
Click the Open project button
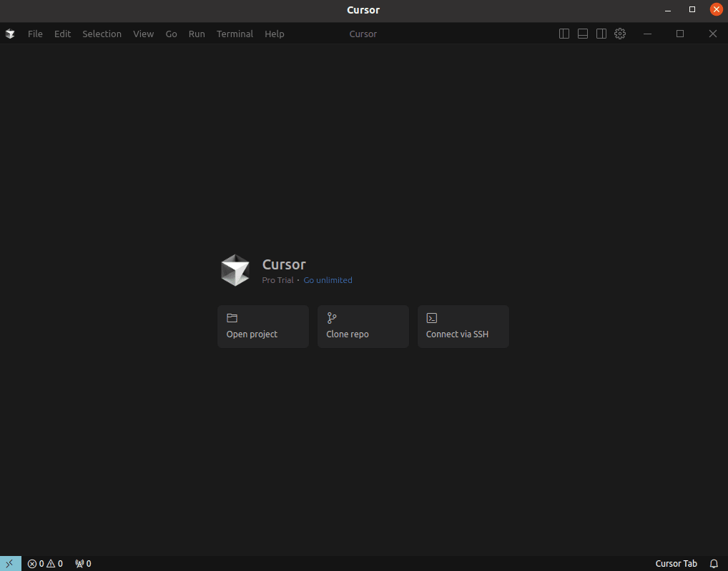point(263,327)
